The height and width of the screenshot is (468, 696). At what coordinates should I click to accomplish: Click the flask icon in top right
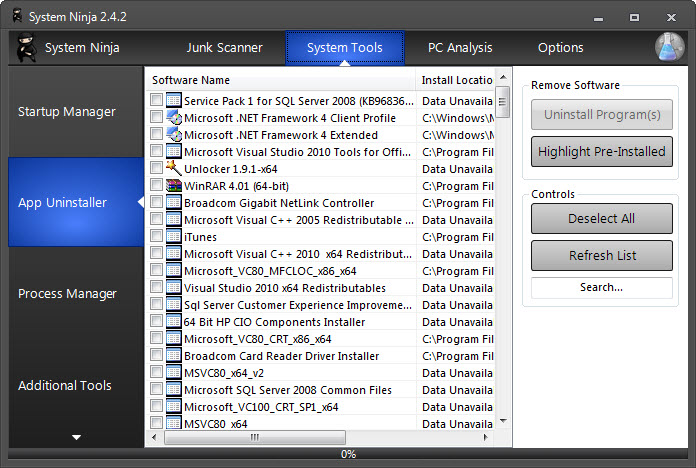[669, 47]
